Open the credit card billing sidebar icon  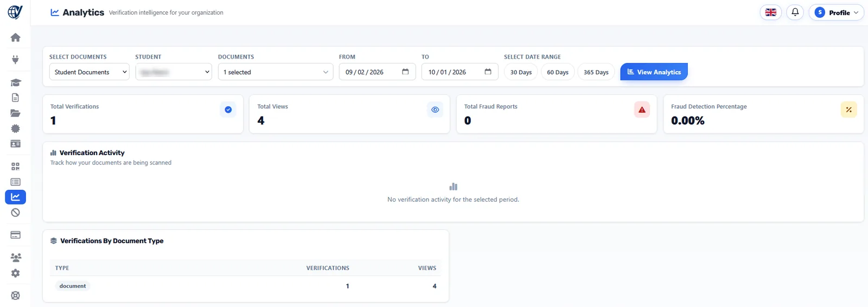click(15, 235)
